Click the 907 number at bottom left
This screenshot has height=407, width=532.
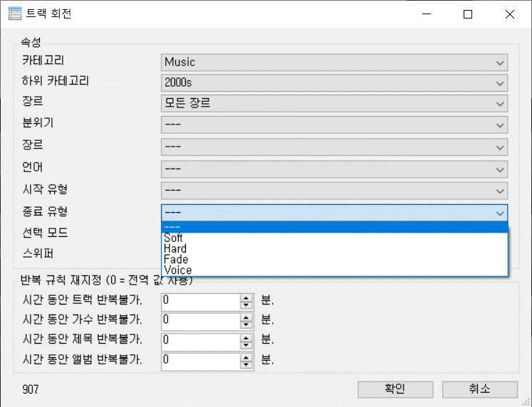click(31, 389)
